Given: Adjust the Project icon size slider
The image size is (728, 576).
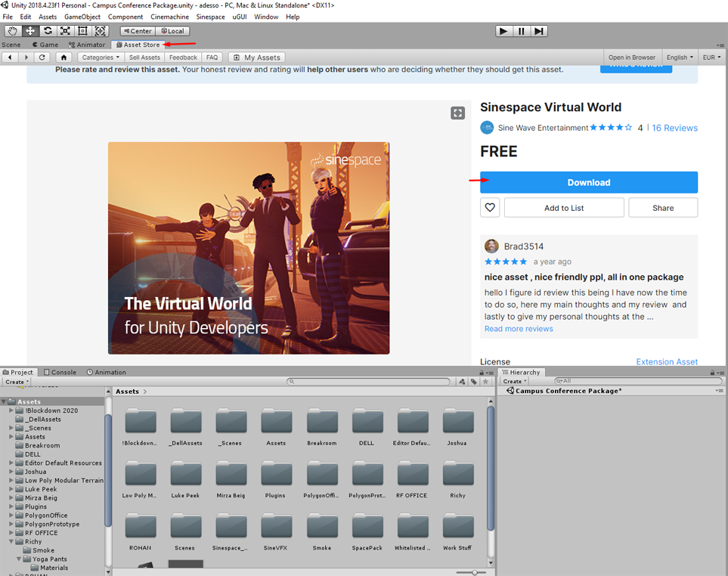Looking at the screenshot, I should (x=474, y=573).
